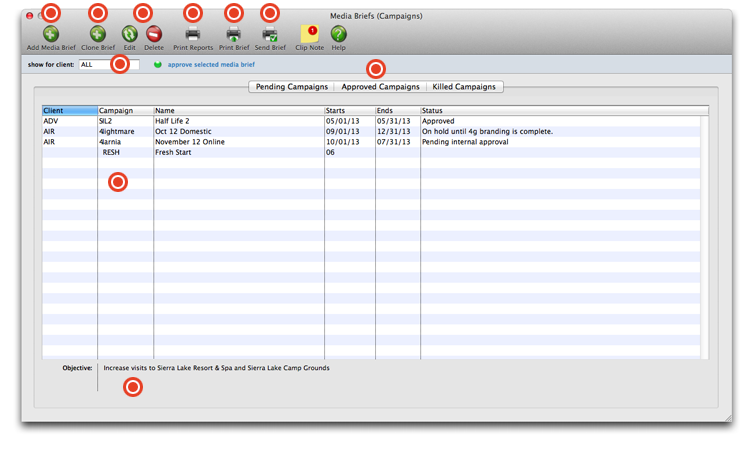Send Brief using the toolbar icon

tap(269, 33)
